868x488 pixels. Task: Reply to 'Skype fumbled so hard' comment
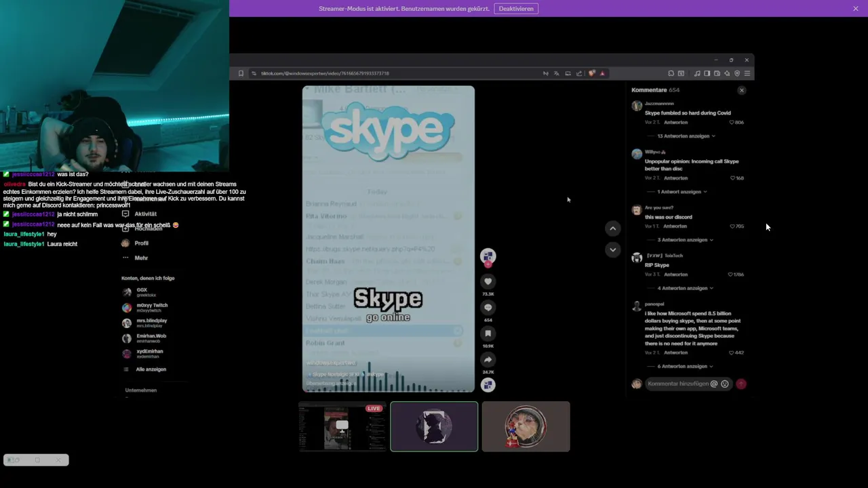pos(675,123)
